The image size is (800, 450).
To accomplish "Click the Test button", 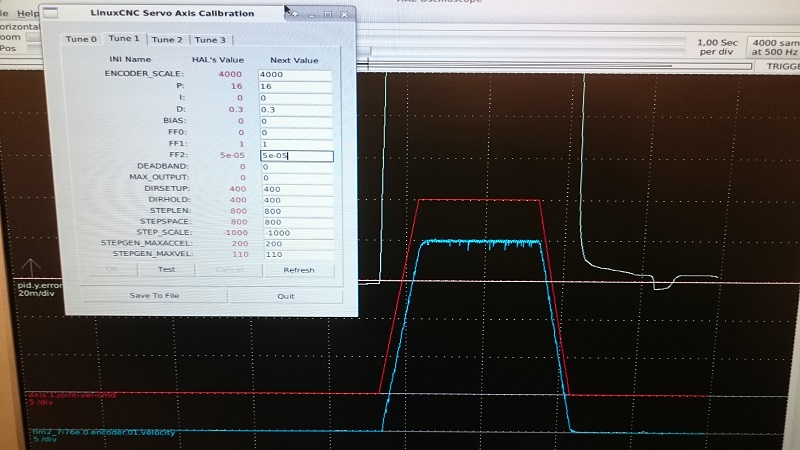I will 166,269.
